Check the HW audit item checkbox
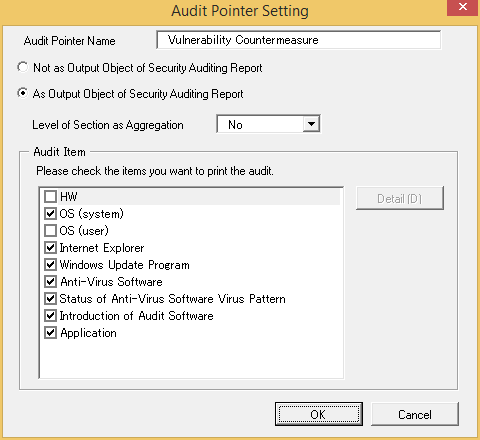480x440 pixels. tap(50, 197)
